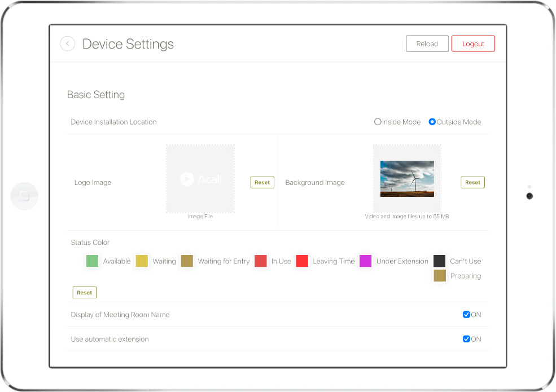Select Outside Mode radio option
The image size is (556, 392).
coord(432,122)
